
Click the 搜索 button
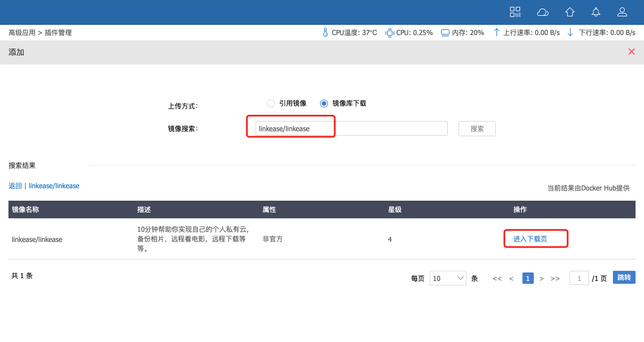coord(477,129)
